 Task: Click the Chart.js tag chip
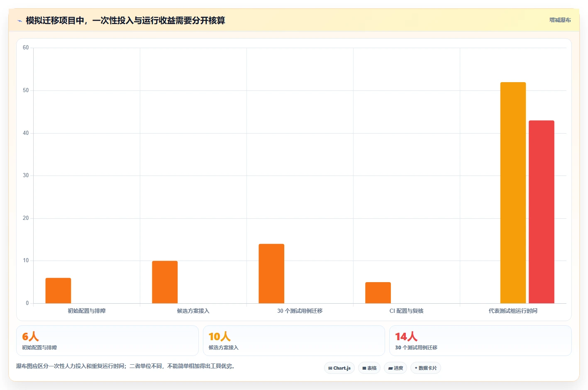coord(339,368)
